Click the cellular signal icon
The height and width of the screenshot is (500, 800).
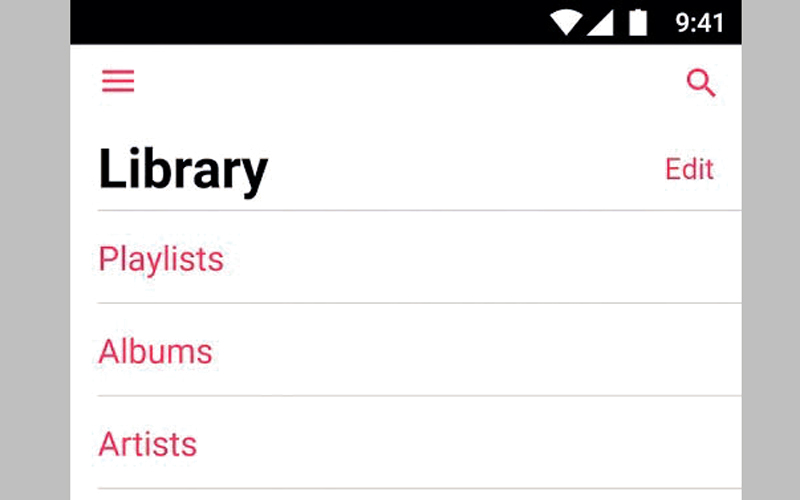click(599, 23)
